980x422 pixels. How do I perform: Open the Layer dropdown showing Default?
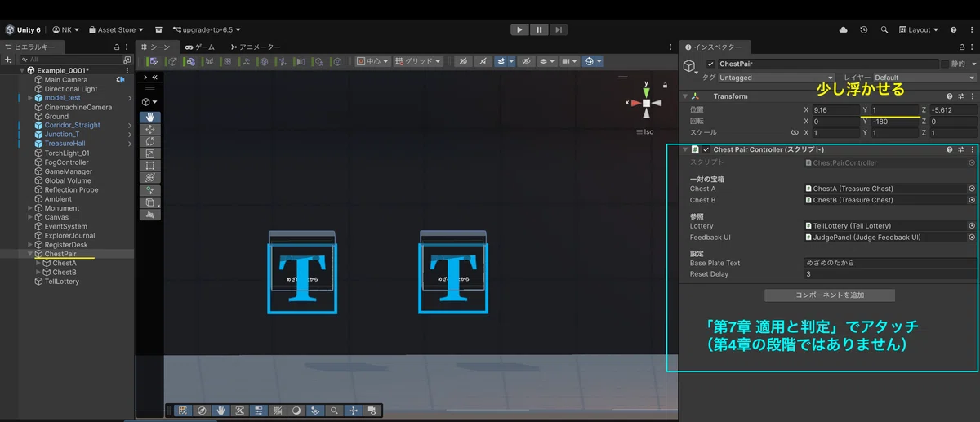[924, 78]
